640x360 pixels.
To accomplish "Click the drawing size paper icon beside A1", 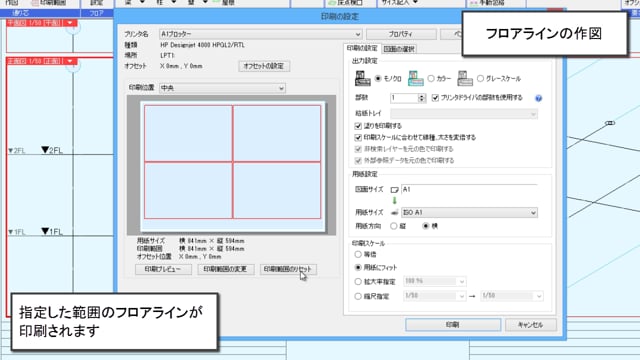I will point(394,190).
